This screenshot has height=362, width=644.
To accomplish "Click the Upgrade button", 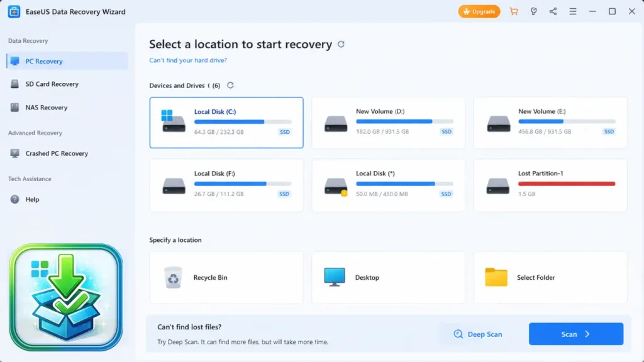I will tap(479, 11).
